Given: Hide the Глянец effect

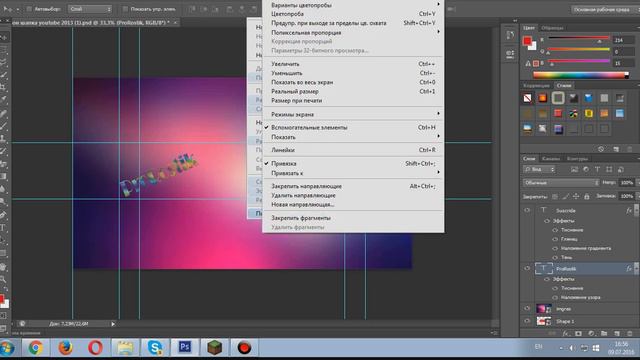Looking at the screenshot, I should pos(555,239).
